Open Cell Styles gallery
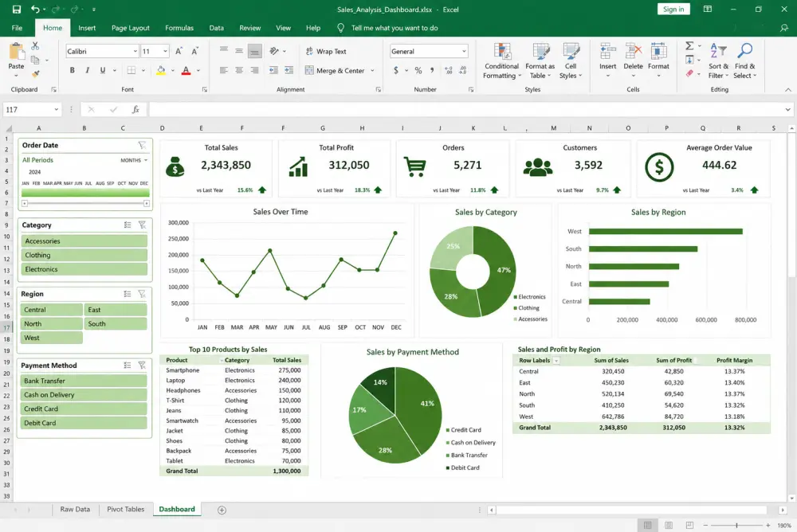 pyautogui.click(x=571, y=61)
